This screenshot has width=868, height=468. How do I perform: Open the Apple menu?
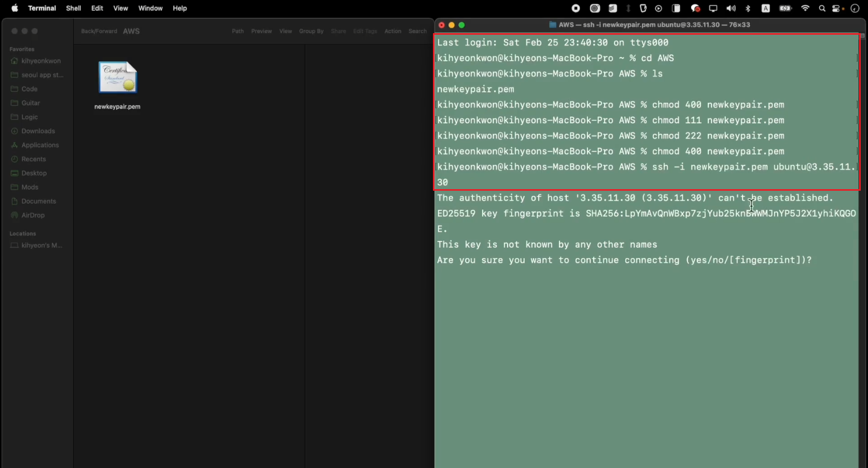pyautogui.click(x=15, y=8)
